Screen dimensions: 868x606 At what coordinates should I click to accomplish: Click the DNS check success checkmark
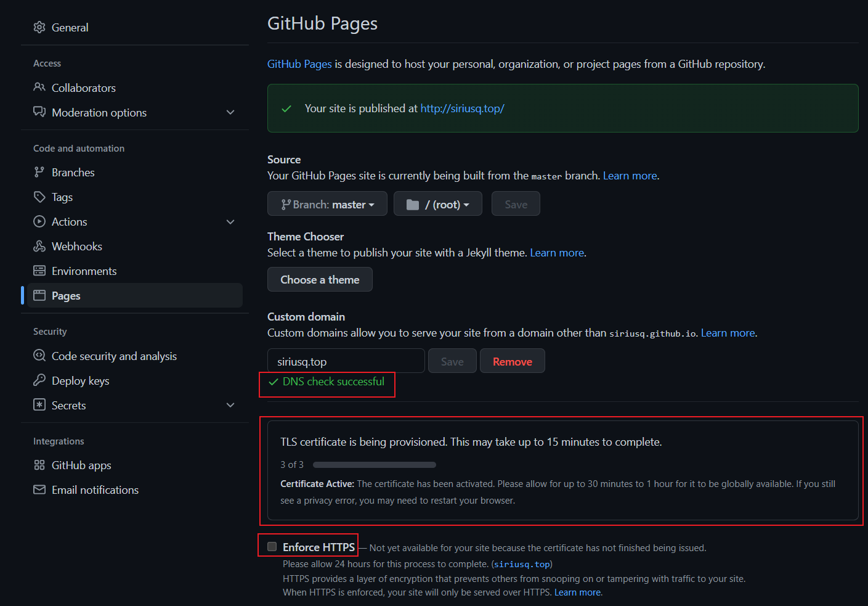coord(274,382)
